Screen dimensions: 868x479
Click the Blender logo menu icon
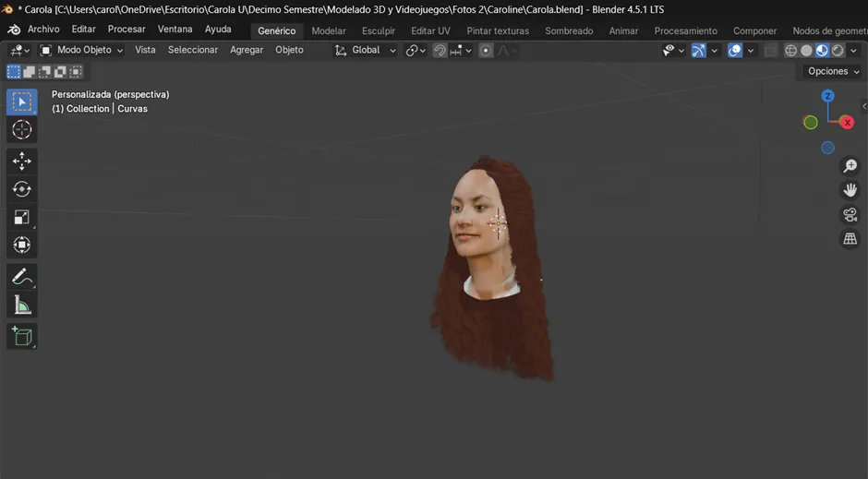coord(14,30)
